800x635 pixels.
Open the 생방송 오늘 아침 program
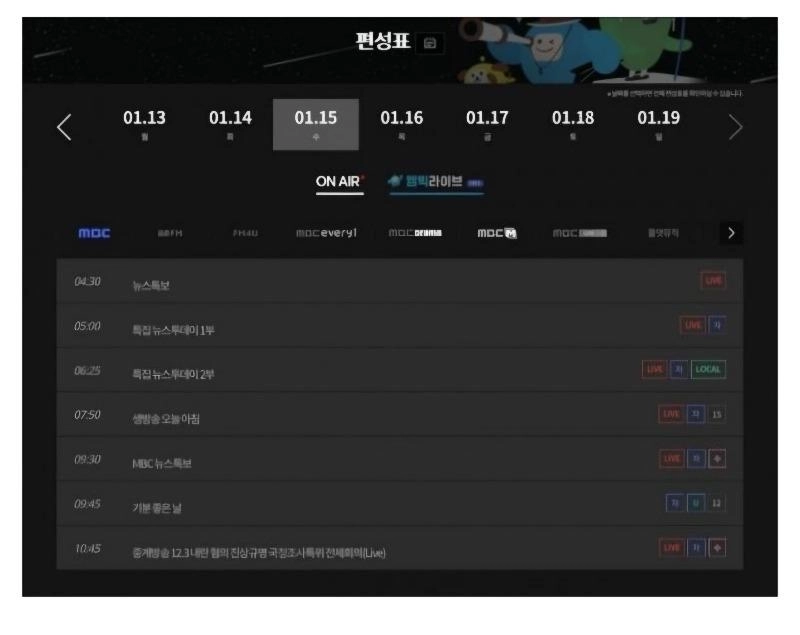(x=166, y=416)
